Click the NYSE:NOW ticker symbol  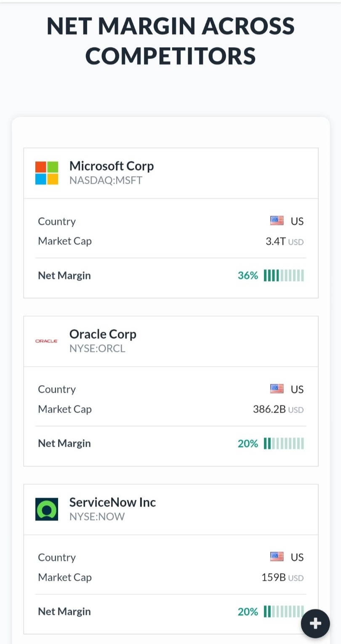[x=97, y=517]
